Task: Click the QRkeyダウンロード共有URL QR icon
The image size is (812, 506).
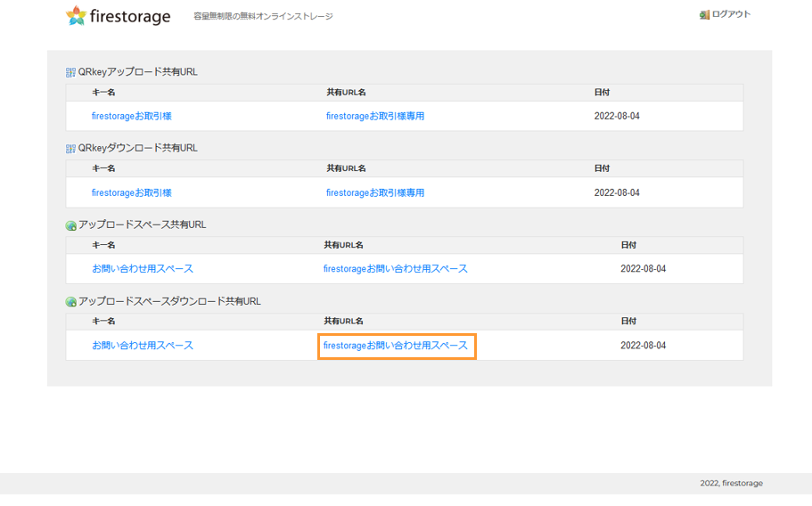Action: [x=71, y=149]
